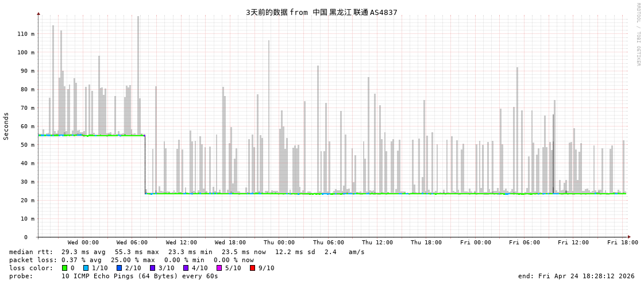Click the 'Thu 06:00' x-axis label
Image resolution: width=644 pixels, height=284 pixels.
(329, 243)
